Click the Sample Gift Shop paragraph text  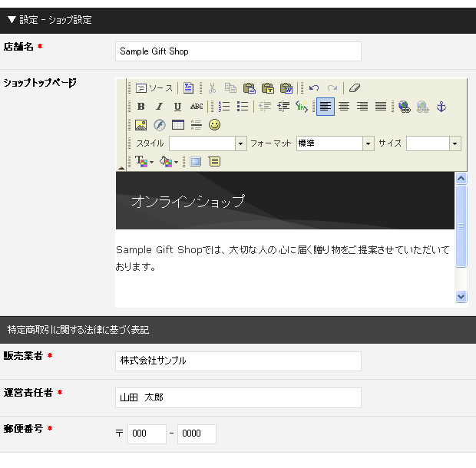(x=283, y=258)
